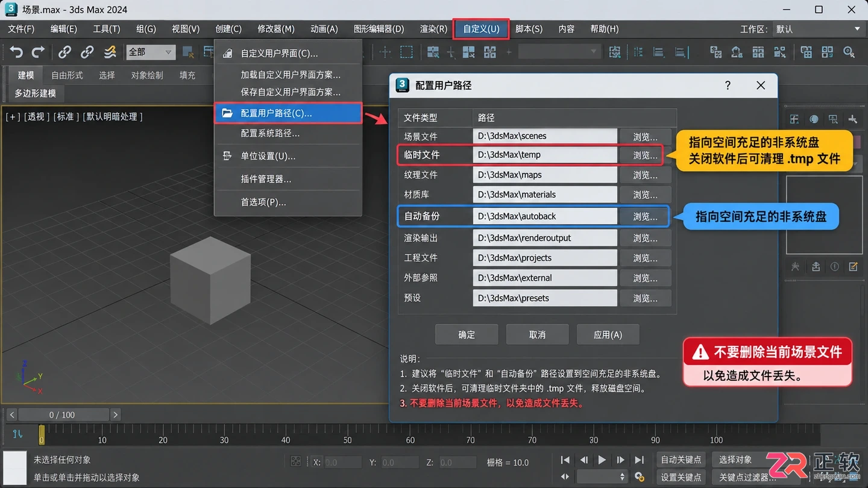The image size is (868, 488).
Task: Open the [默认明暗处理] shading menu
Action: [112, 116]
